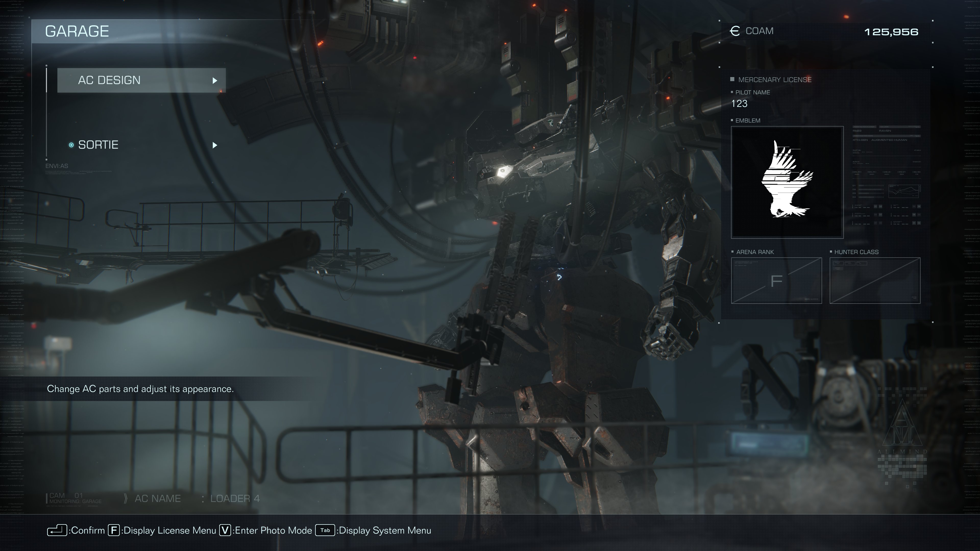The image size is (980, 551).
Task: Click the V key icon for Photo Mode
Action: click(x=225, y=530)
